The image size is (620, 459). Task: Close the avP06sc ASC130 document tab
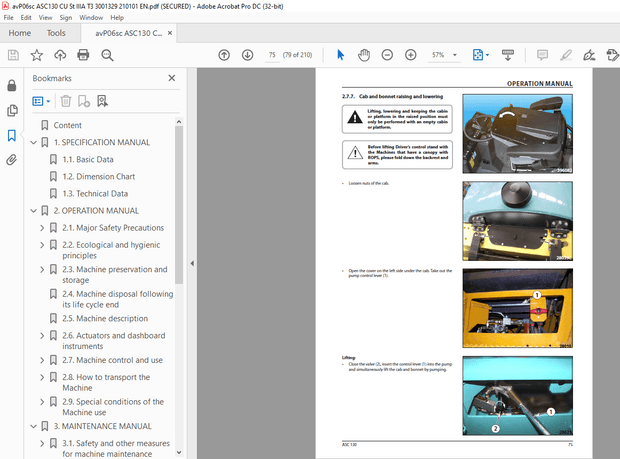pos(170,33)
